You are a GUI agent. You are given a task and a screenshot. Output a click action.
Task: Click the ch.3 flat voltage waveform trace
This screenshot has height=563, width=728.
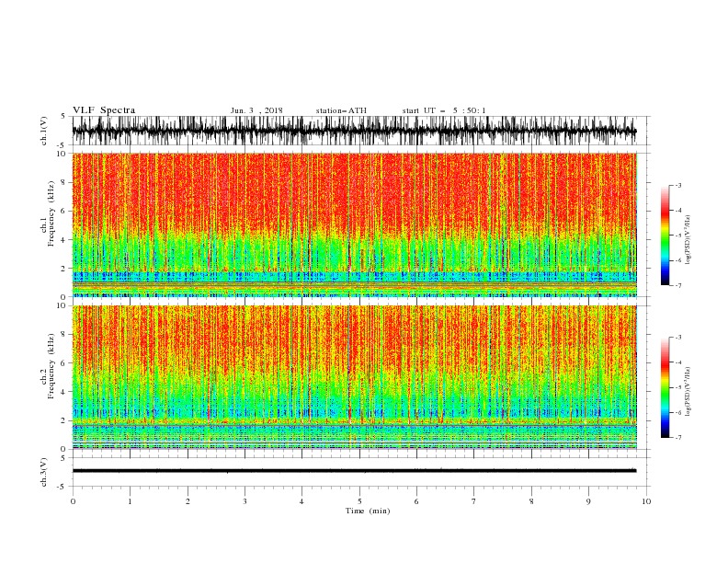pyautogui.click(x=354, y=471)
